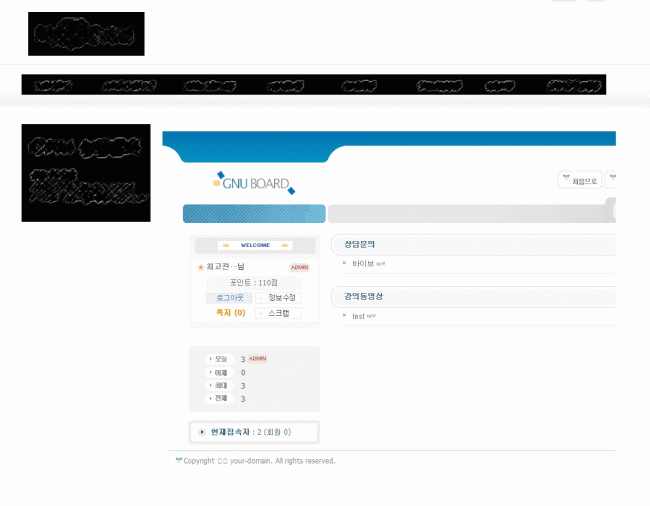Click the red ADMIN badge beside username
Screen dimensions: 650x506
coord(299,267)
